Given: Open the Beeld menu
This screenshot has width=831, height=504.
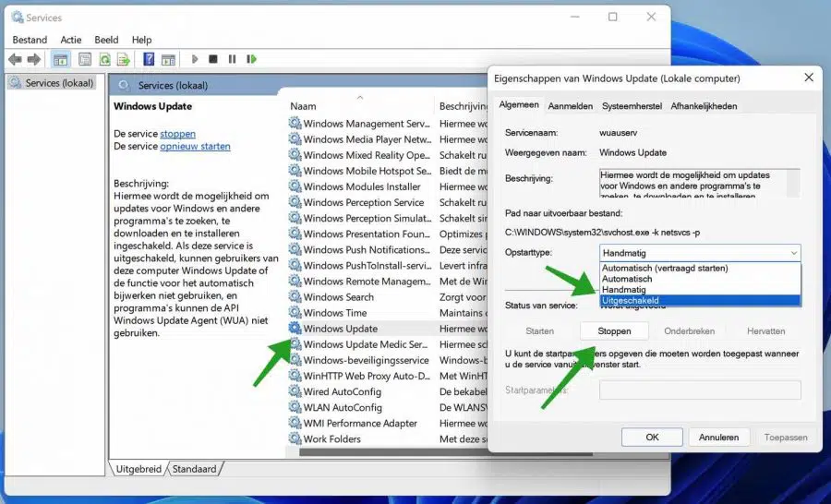Looking at the screenshot, I should click(106, 40).
